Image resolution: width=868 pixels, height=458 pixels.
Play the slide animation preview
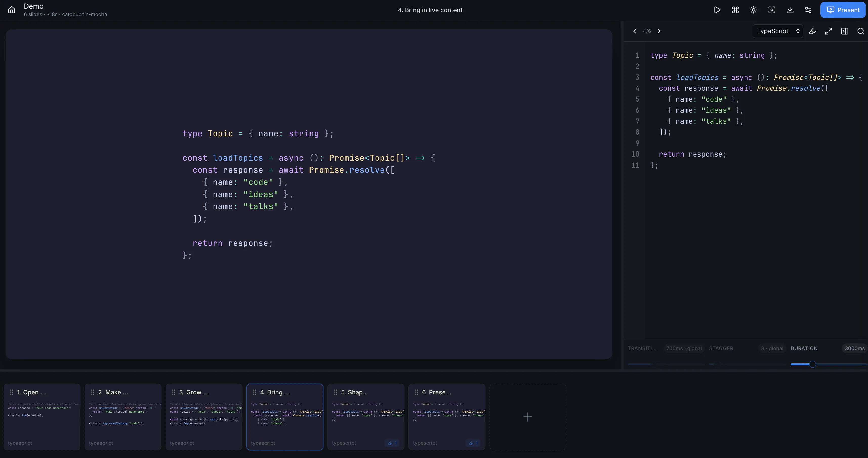coord(717,10)
